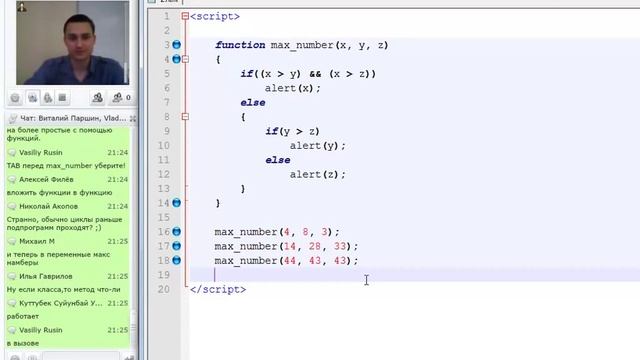
Task: Toggle the webcam button under the video
Action: tap(32, 98)
